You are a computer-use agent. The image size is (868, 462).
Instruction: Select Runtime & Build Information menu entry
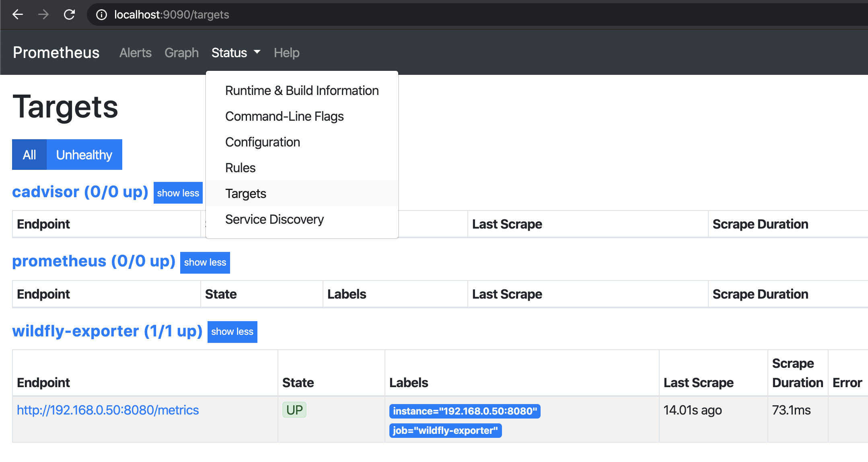point(302,91)
